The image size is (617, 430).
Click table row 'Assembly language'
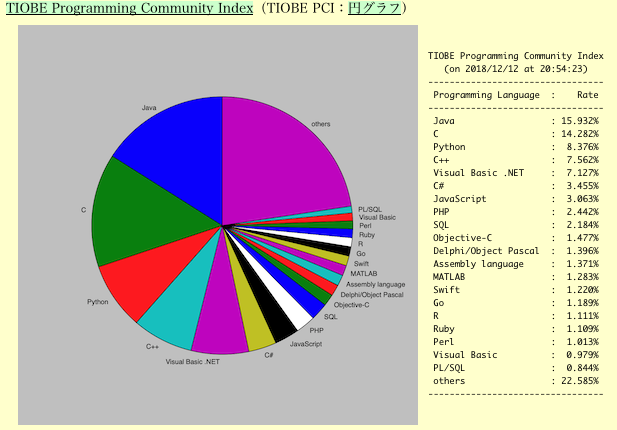pos(515,264)
